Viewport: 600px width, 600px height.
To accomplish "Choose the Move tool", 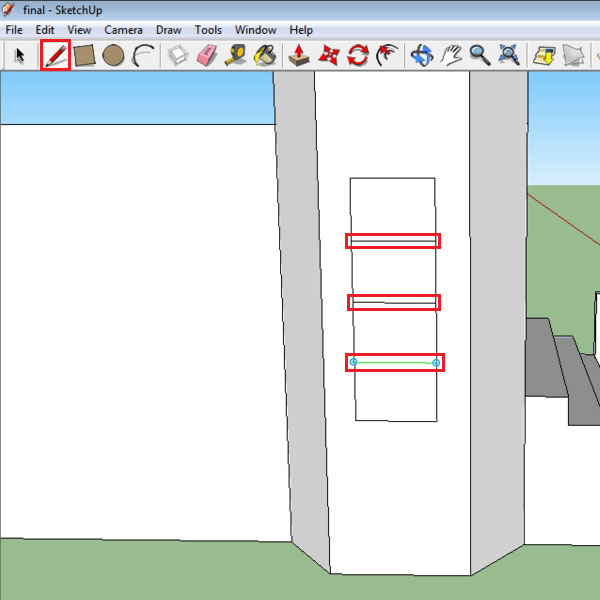I will click(329, 55).
